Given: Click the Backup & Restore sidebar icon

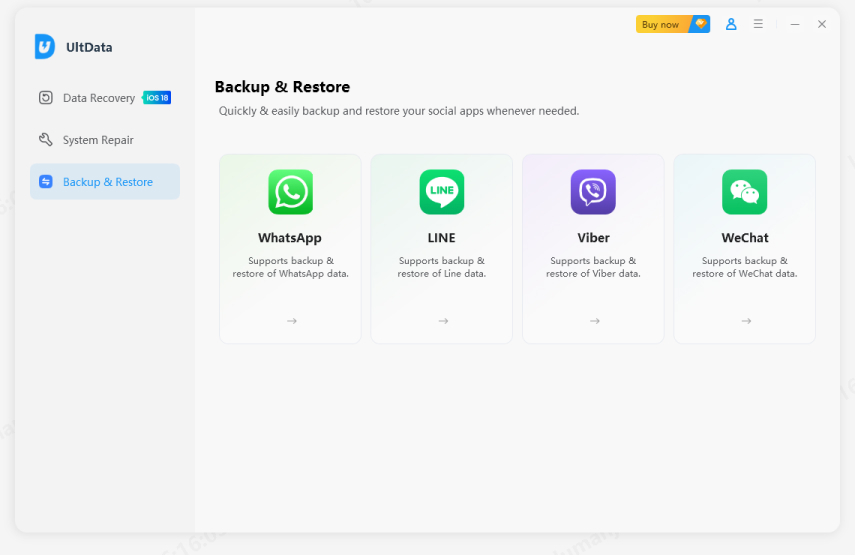Looking at the screenshot, I should [x=46, y=182].
